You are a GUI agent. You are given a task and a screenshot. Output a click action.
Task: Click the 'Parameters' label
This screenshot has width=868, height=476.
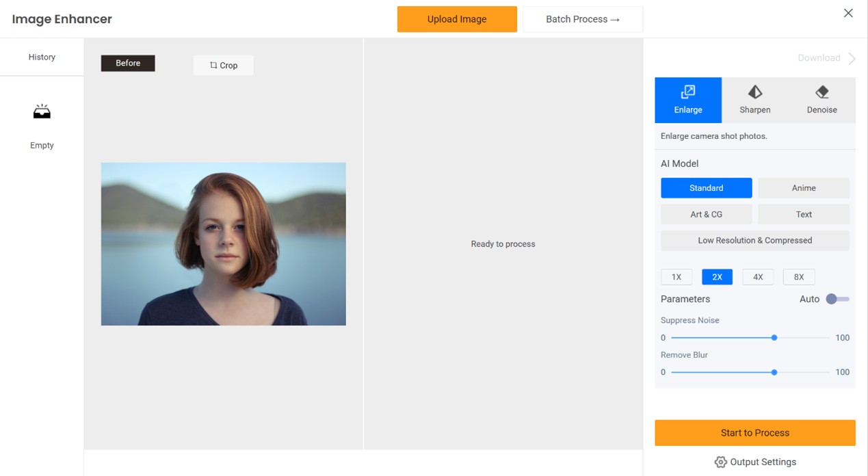point(685,299)
